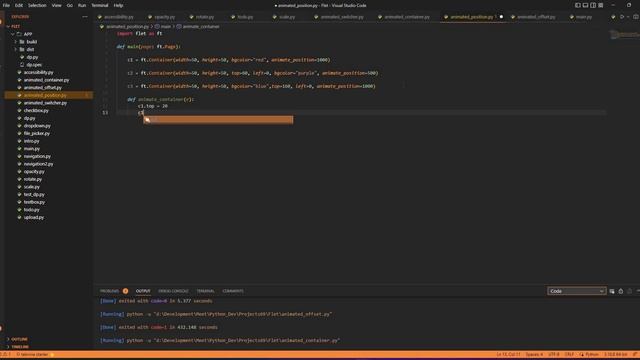Expand the dist folder
This screenshot has height=360, width=640.
tap(30, 49)
